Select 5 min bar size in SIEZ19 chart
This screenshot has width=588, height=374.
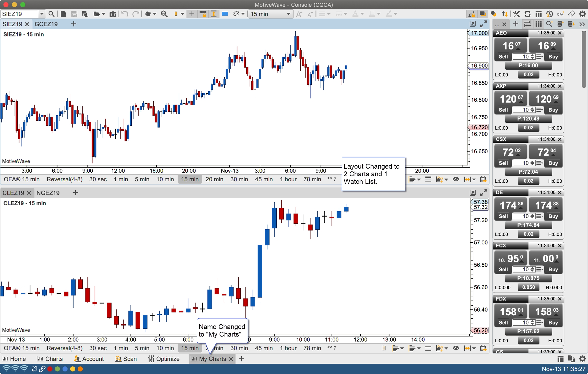coord(142,179)
